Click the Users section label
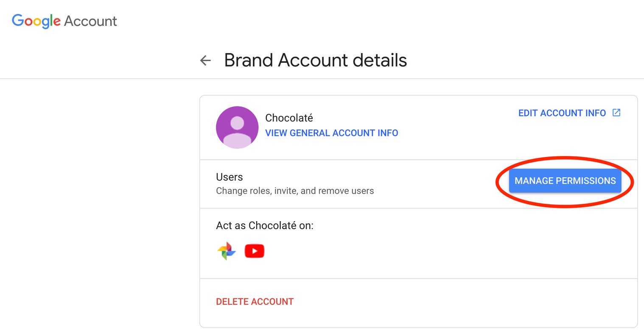The height and width of the screenshot is (334, 644). 230,177
